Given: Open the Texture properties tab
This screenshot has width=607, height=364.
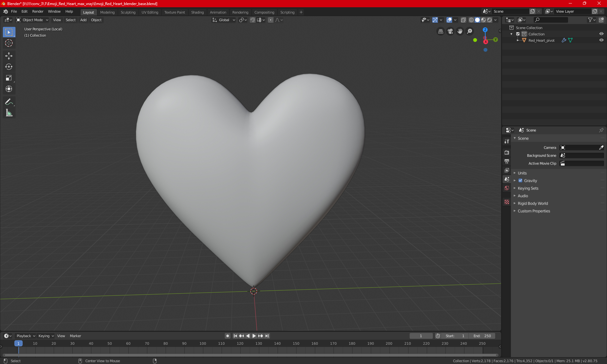Looking at the screenshot, I should (507, 202).
